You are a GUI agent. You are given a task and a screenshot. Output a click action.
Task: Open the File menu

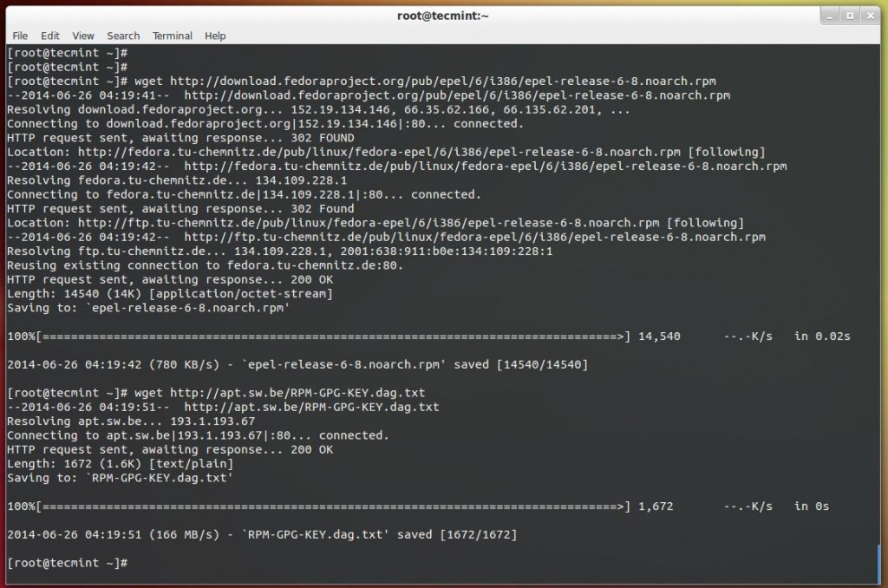point(19,36)
